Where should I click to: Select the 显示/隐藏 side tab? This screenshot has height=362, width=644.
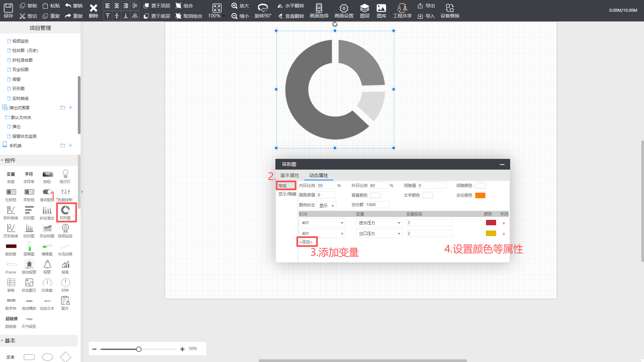[x=287, y=194]
